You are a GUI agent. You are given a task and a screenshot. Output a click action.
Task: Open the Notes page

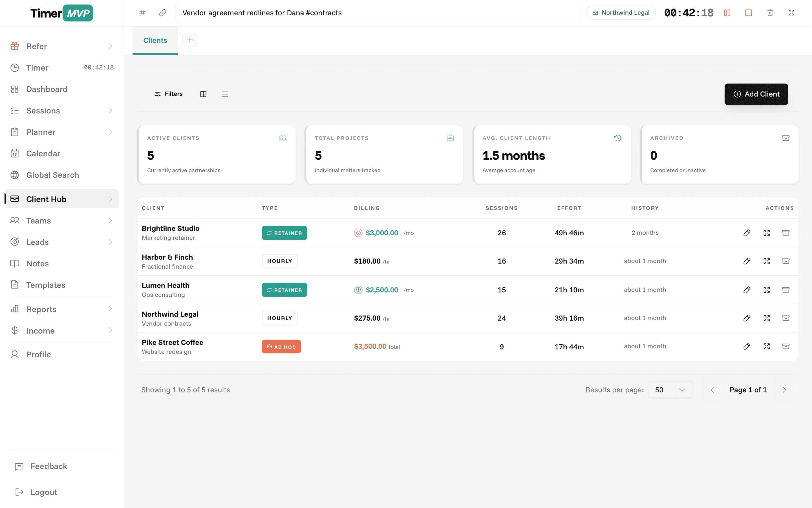click(x=62, y=263)
